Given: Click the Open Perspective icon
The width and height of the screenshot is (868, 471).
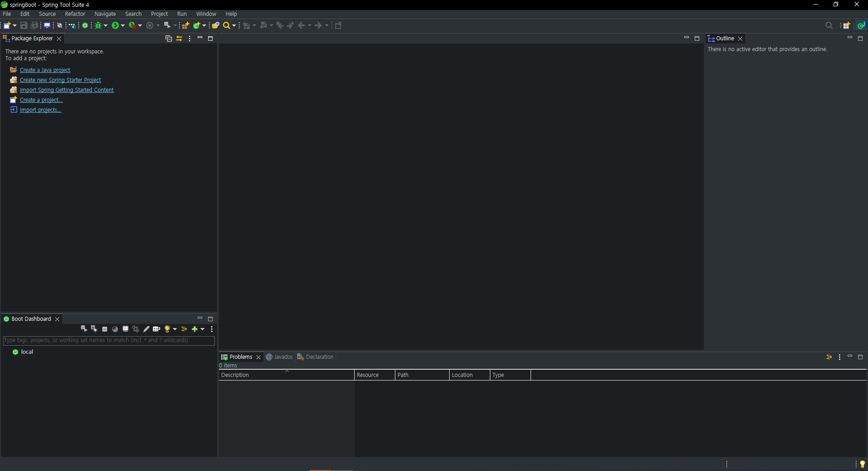Looking at the screenshot, I should tap(846, 25).
